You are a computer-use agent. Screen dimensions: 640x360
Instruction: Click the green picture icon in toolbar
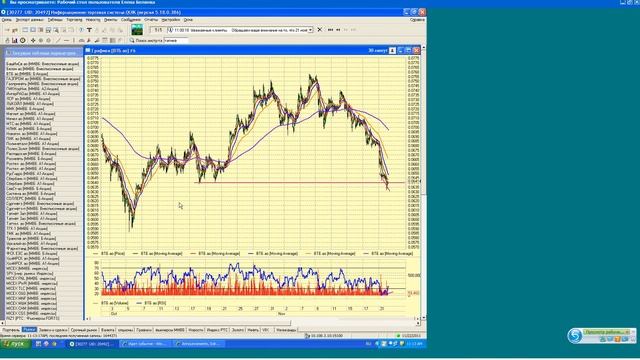[x=137, y=30]
